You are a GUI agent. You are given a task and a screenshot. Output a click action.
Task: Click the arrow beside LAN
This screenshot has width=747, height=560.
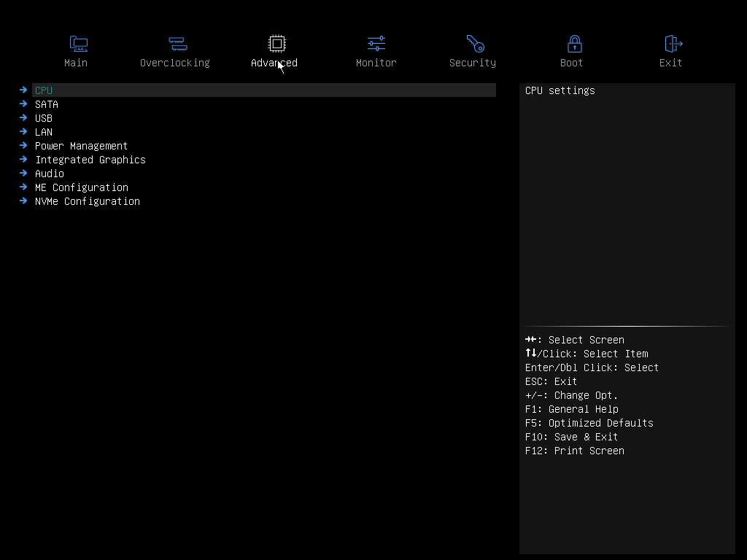pyautogui.click(x=23, y=131)
